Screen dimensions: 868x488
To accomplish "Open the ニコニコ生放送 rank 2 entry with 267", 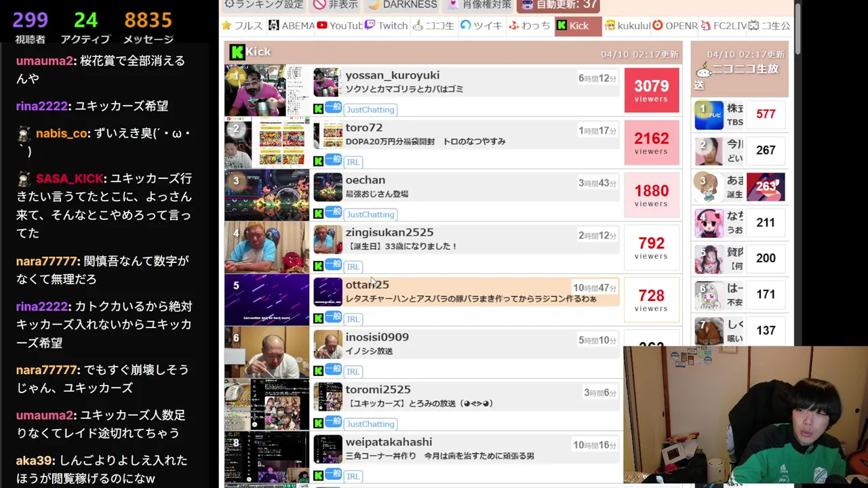I will (740, 150).
